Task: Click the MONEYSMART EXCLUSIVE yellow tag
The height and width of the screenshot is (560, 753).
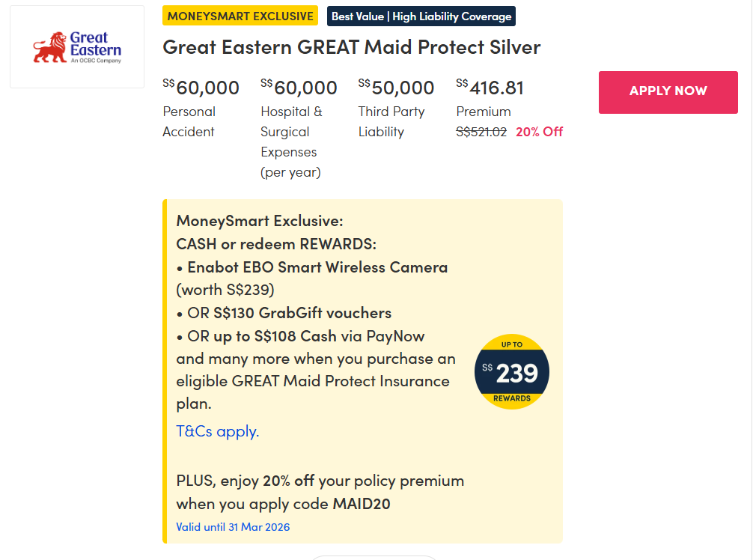Action: 240,16
